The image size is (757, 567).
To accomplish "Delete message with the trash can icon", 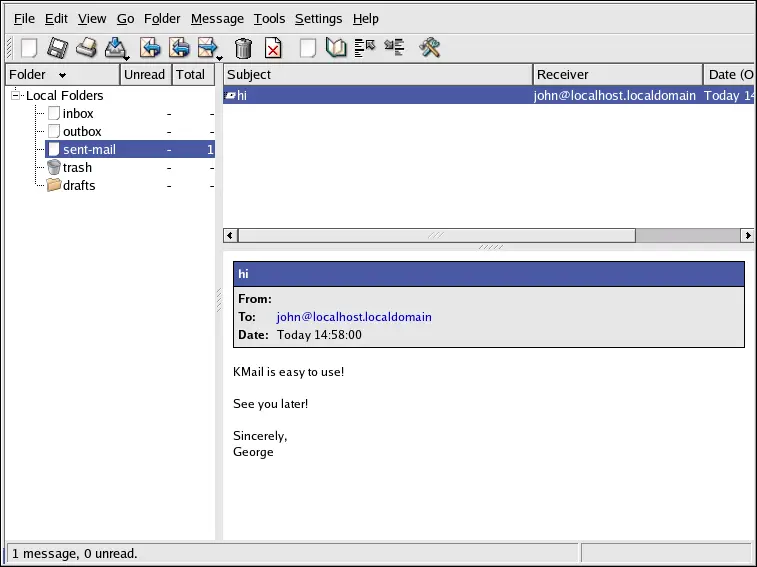I will tap(243, 48).
